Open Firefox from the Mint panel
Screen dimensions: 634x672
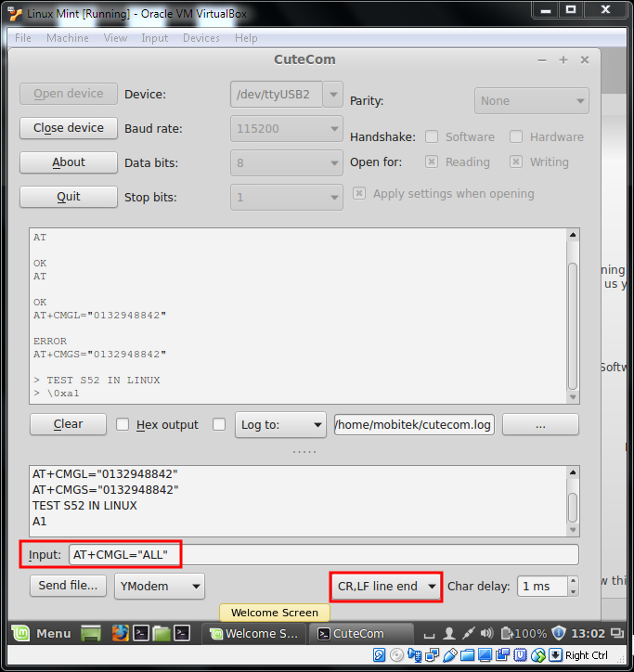[120, 634]
